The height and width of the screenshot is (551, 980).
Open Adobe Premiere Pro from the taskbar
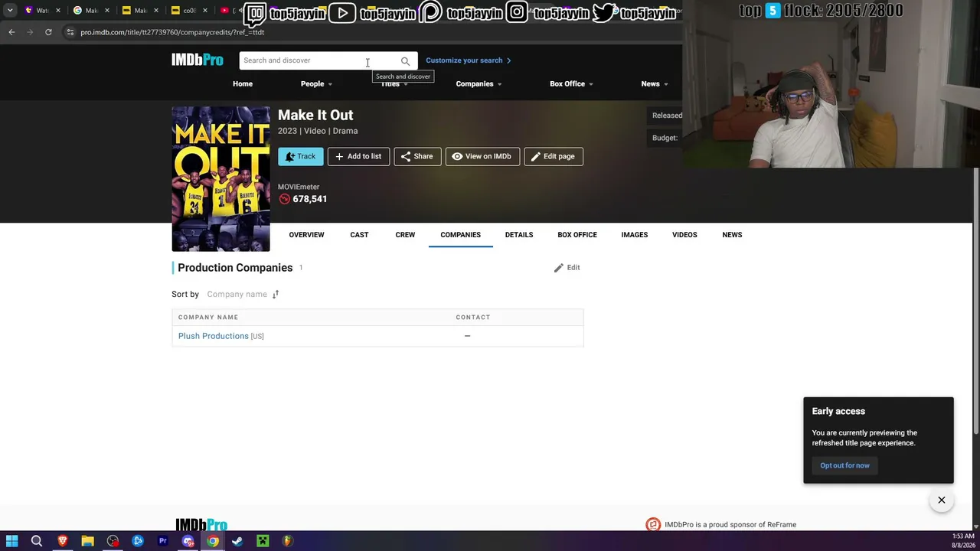162,541
